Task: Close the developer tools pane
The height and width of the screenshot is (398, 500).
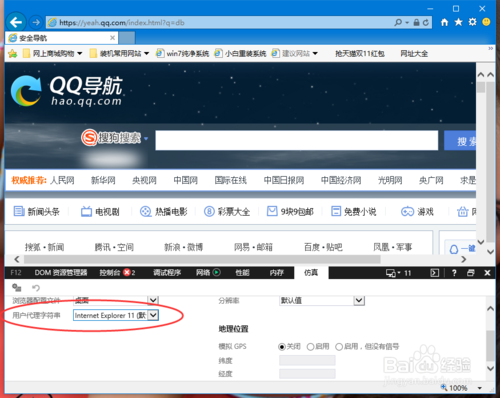Action: pyautogui.click(x=487, y=273)
